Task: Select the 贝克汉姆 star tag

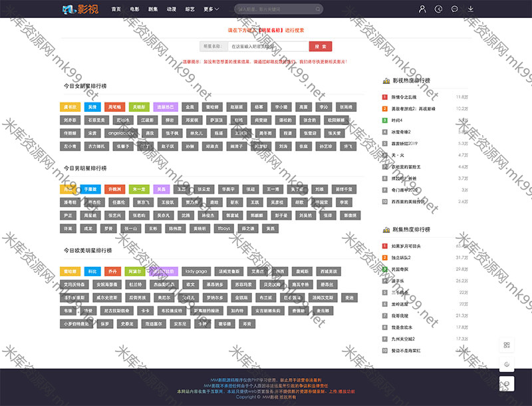Action: tap(272, 284)
